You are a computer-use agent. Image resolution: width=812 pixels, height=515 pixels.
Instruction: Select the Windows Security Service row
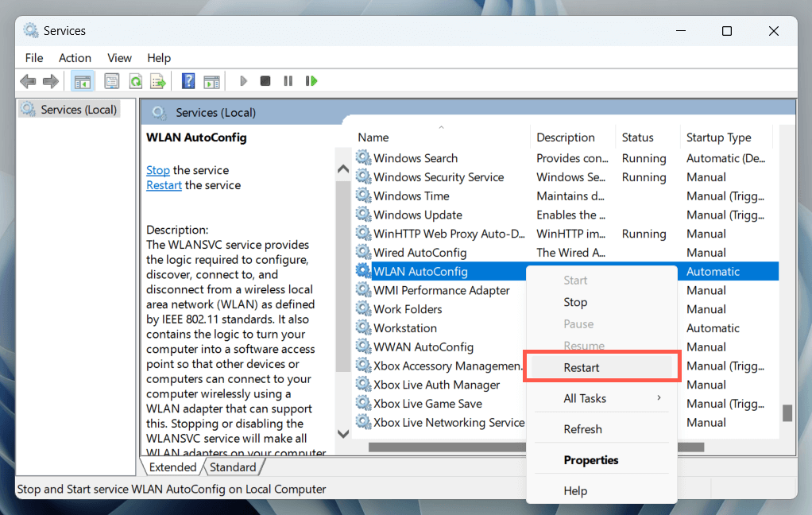[x=567, y=177]
